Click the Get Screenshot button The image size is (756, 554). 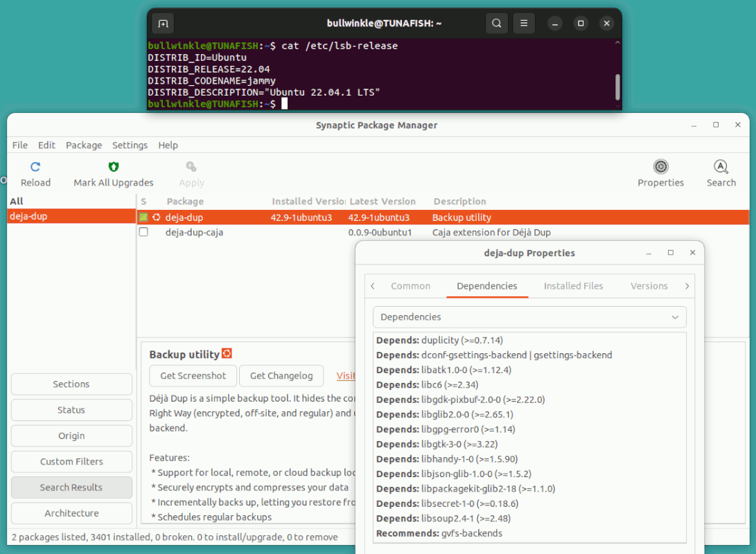[193, 376]
